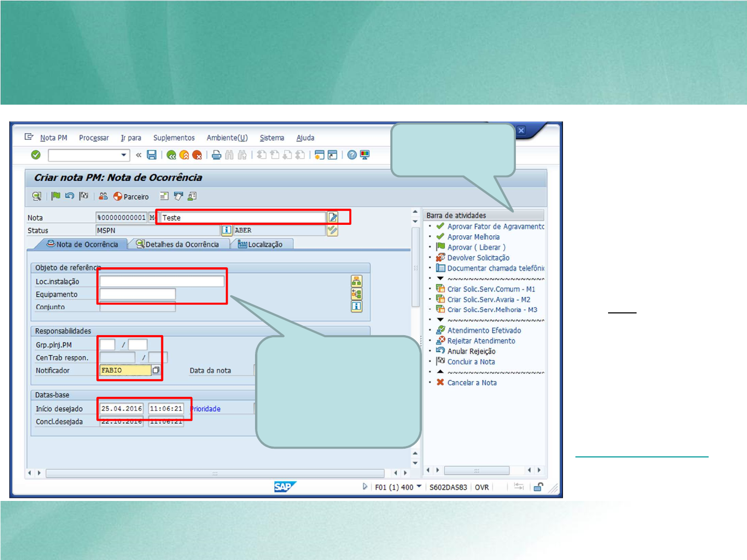Expand the status bar triangle before F01
The height and width of the screenshot is (560, 747).
coord(365,487)
